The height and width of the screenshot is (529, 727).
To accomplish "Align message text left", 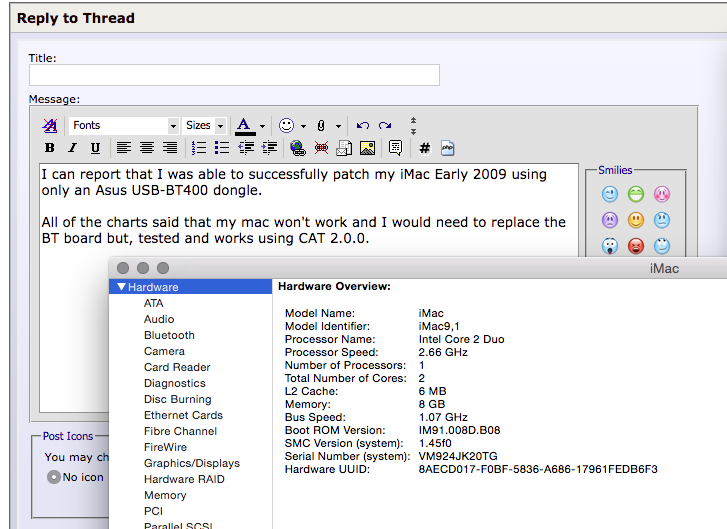I will 123,148.
